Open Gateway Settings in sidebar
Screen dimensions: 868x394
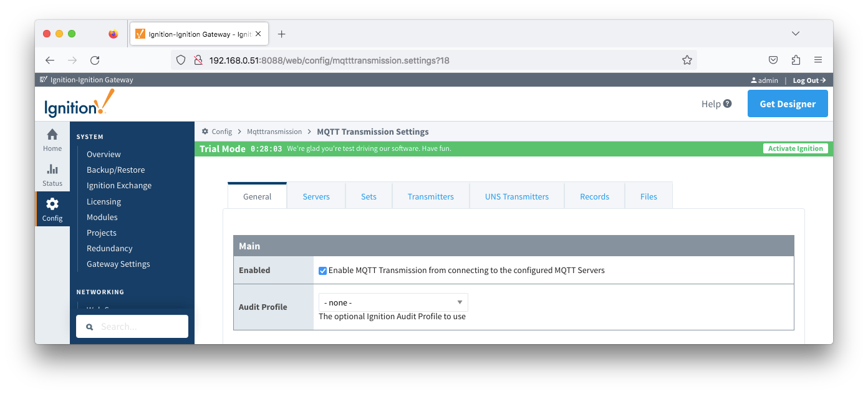tap(118, 264)
